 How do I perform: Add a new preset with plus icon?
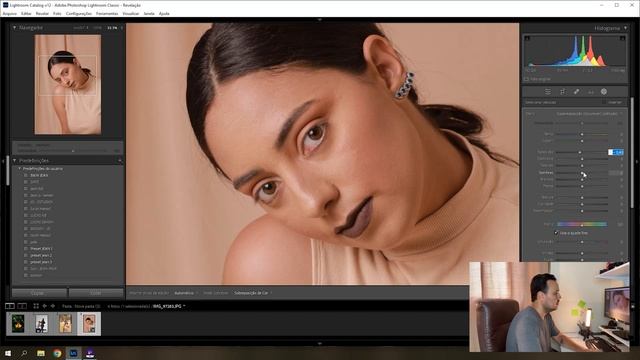click(x=120, y=160)
